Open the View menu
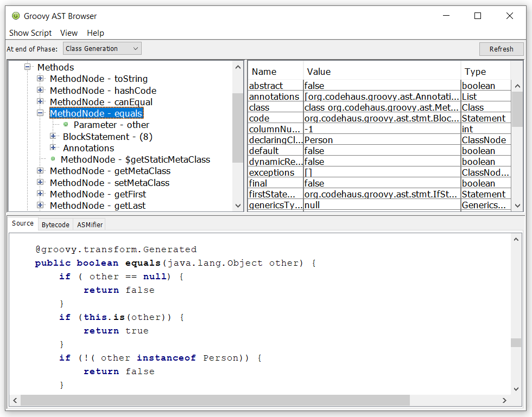The height and width of the screenshot is (417, 532). [x=69, y=33]
